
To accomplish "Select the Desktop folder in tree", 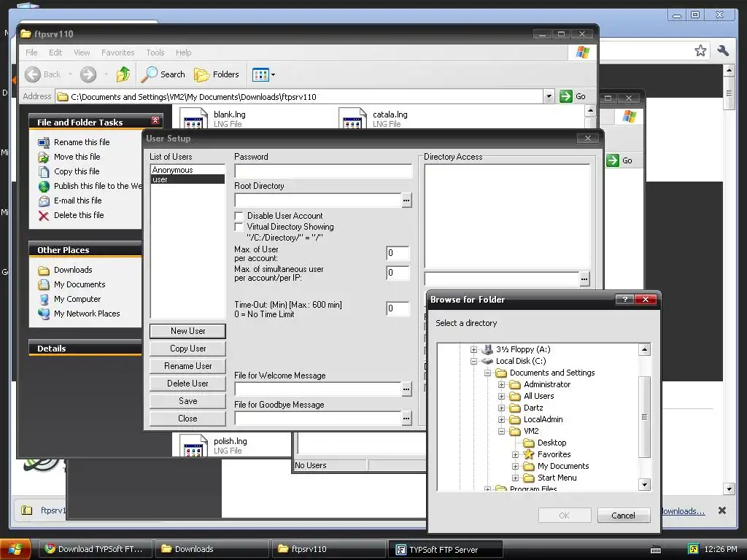I will point(551,443).
